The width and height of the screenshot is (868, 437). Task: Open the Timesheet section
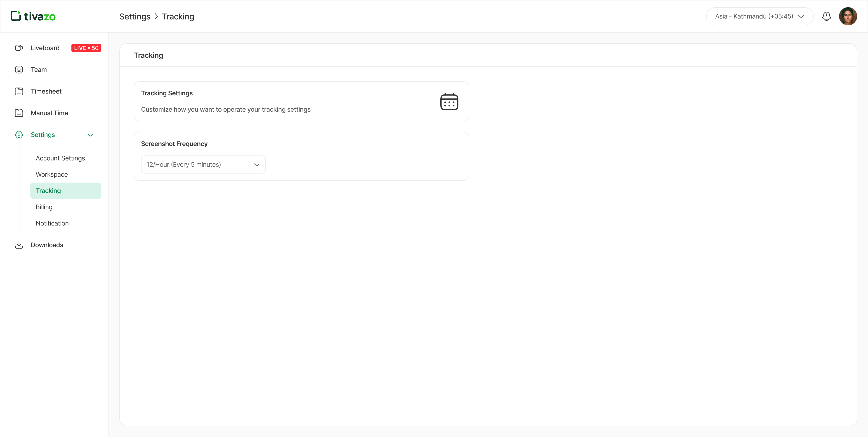pyautogui.click(x=46, y=91)
